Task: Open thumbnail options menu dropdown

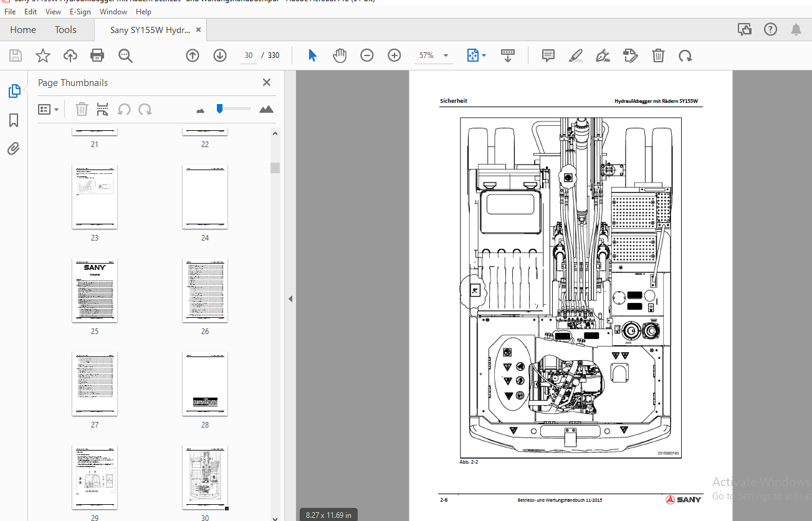Action: coord(49,109)
